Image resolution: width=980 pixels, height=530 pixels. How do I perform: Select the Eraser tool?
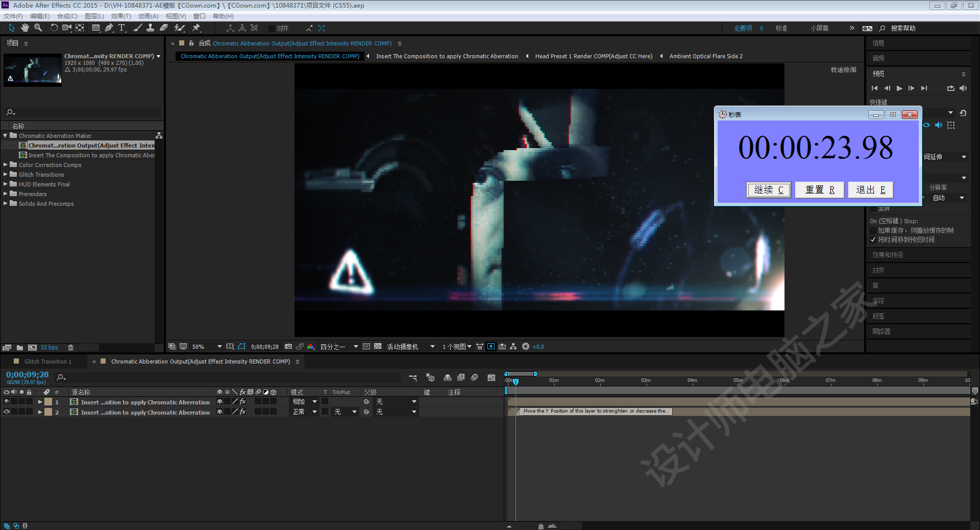pos(164,28)
